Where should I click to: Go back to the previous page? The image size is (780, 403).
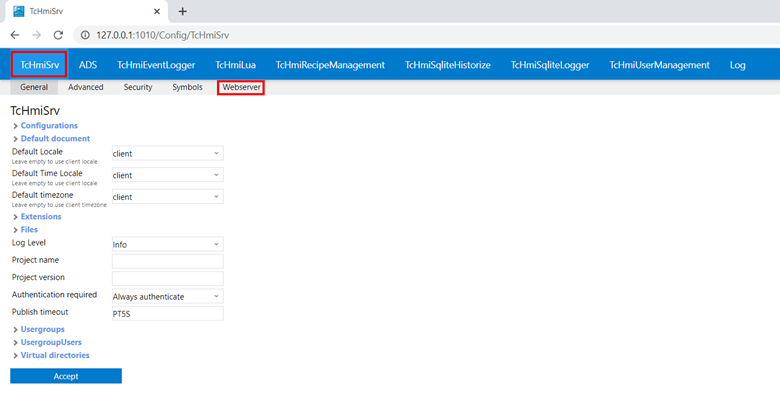(x=15, y=35)
